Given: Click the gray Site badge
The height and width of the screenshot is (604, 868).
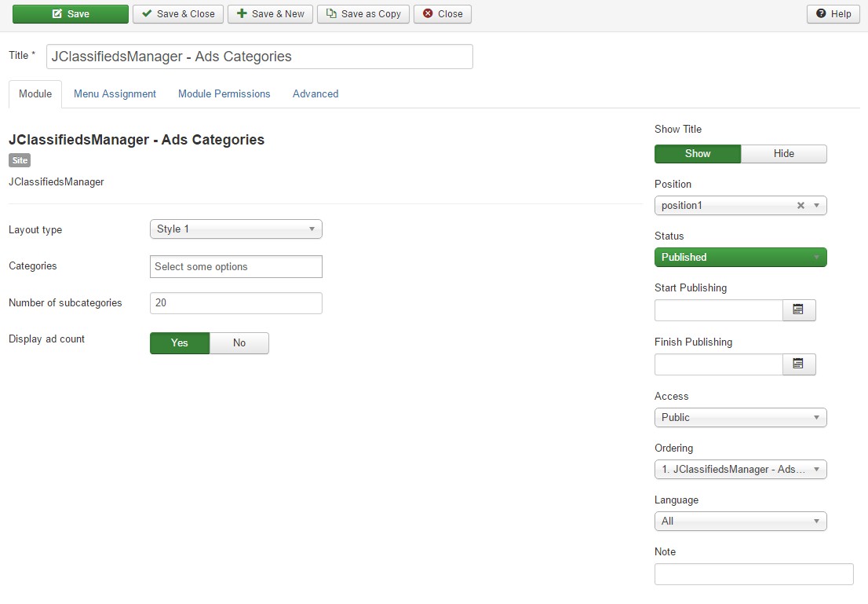Looking at the screenshot, I should pyautogui.click(x=20, y=161).
